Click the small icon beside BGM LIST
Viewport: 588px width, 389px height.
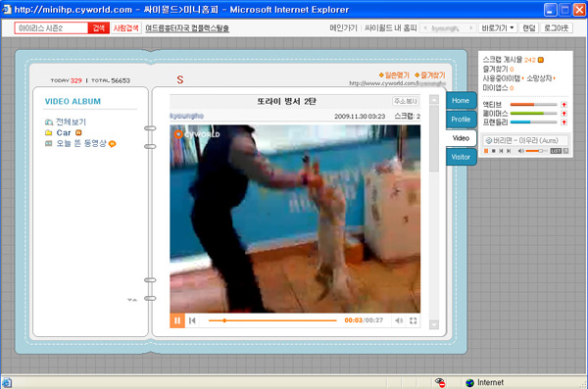565,151
